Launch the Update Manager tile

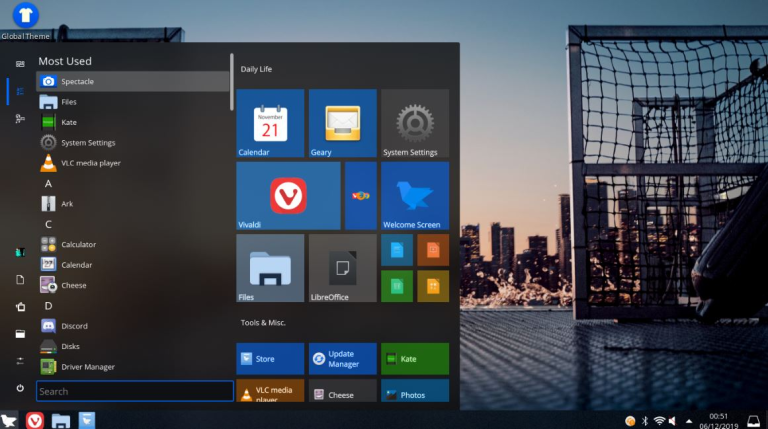(342, 359)
